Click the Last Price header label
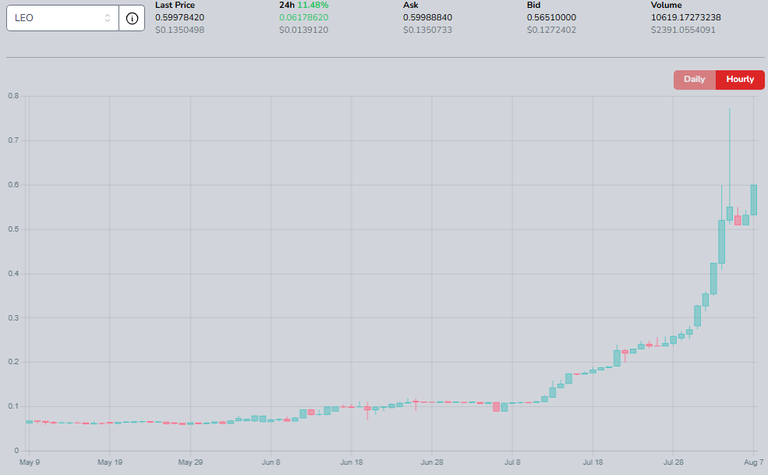Viewport: 768px width, 475px height. click(175, 5)
